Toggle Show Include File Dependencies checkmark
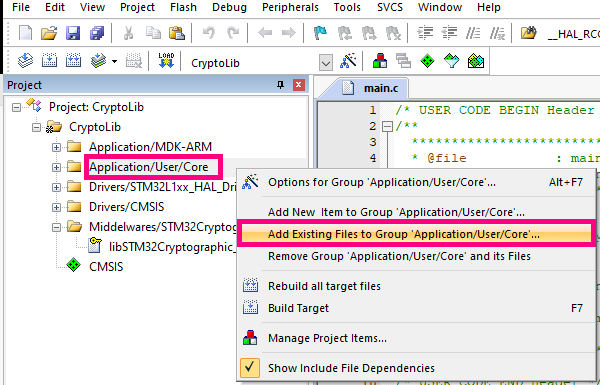 (250, 367)
